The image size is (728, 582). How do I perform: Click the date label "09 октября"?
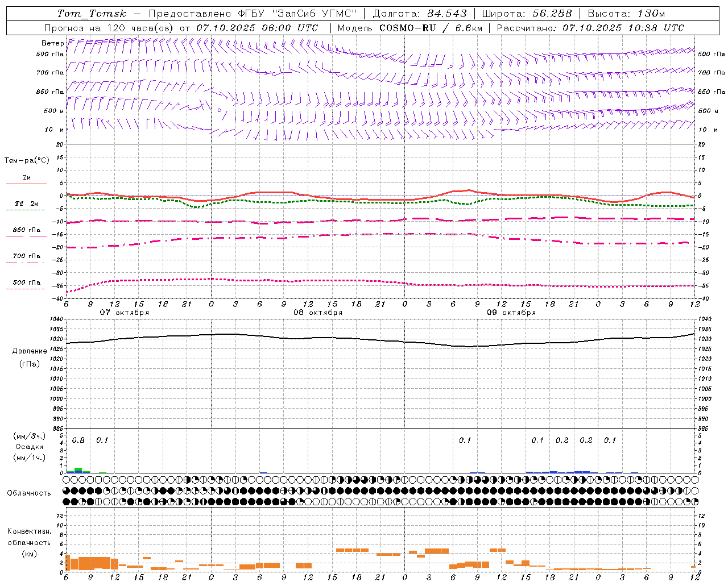[x=511, y=313]
